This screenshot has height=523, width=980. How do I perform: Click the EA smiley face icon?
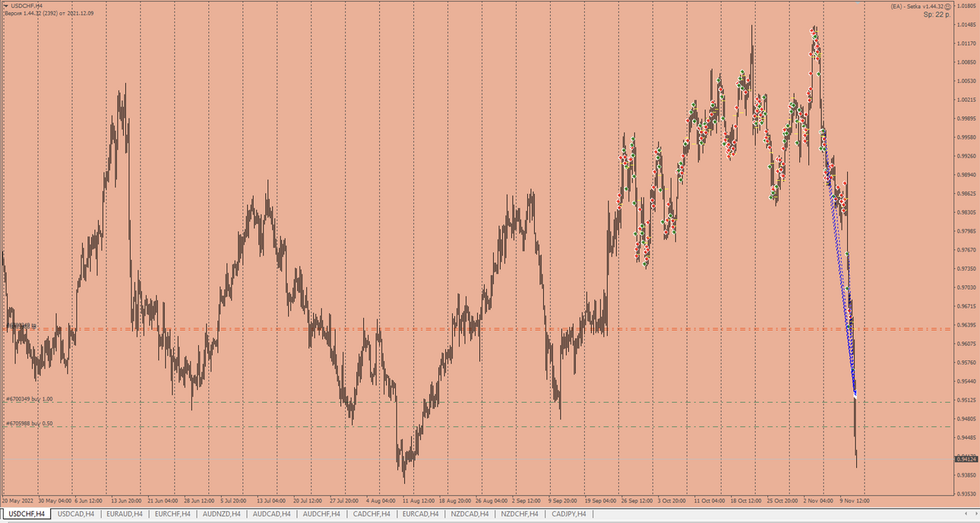[950, 6]
